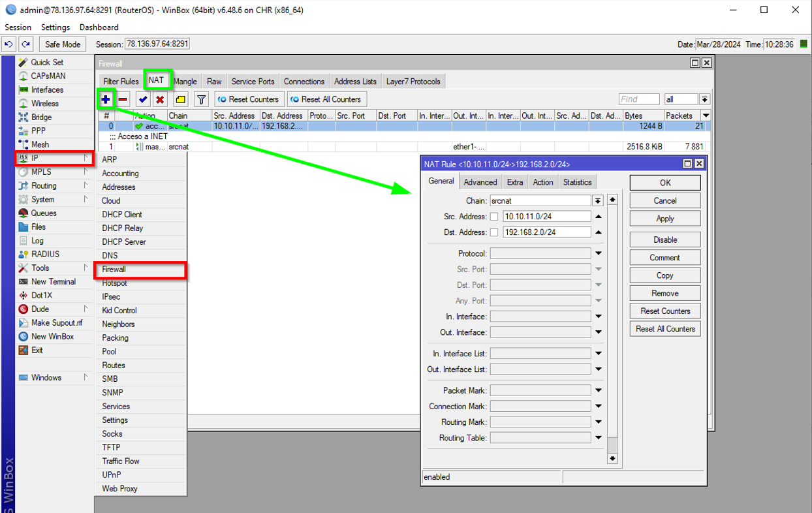Click the undo arrow in toolbar
Screen dimensions: 812x513
coord(9,44)
